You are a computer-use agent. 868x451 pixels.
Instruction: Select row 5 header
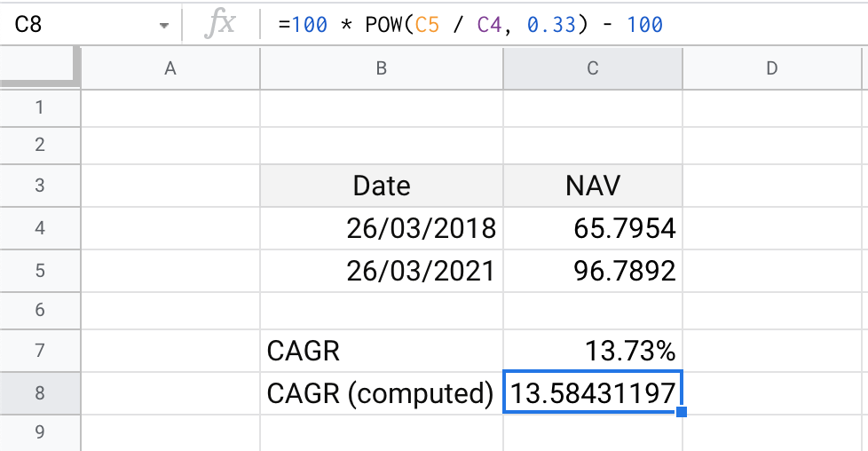pyautogui.click(x=40, y=271)
